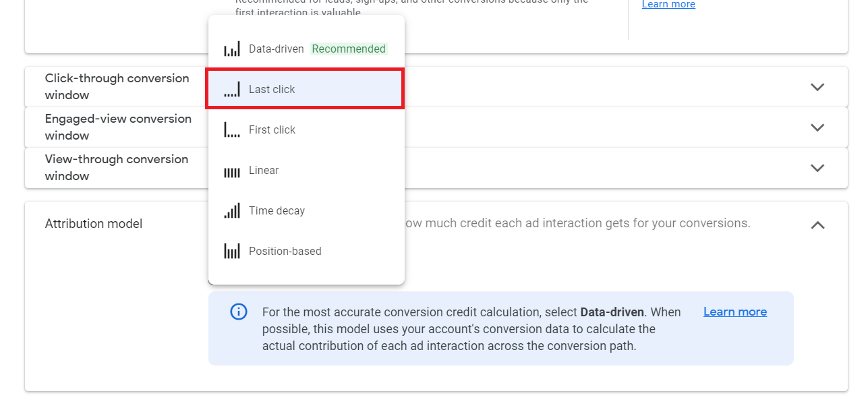Click the Linear model bars icon

tap(231, 172)
